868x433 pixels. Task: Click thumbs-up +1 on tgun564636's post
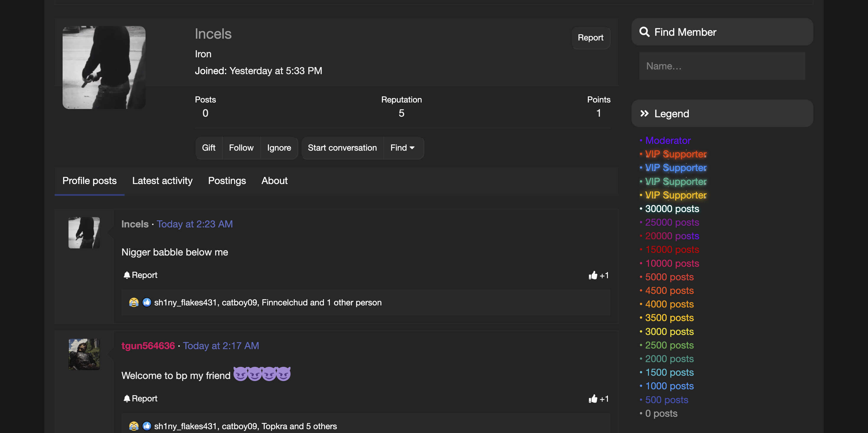pyautogui.click(x=598, y=399)
